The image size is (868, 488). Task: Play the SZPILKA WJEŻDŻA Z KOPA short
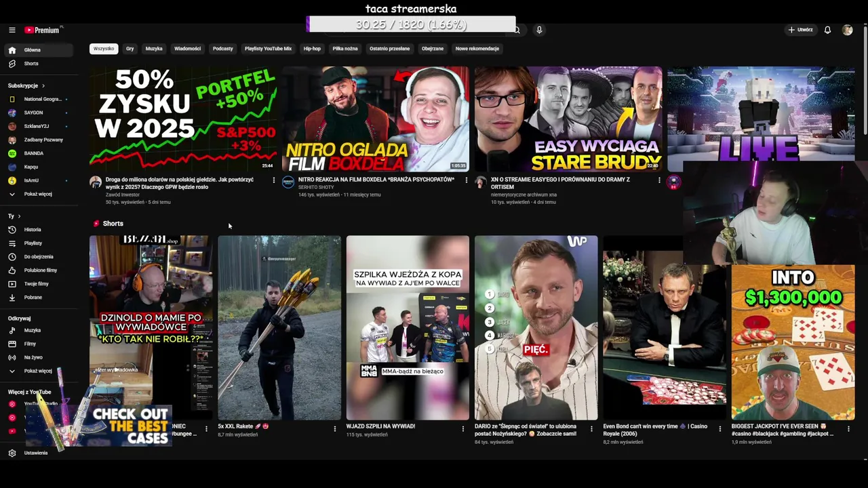pyautogui.click(x=408, y=327)
